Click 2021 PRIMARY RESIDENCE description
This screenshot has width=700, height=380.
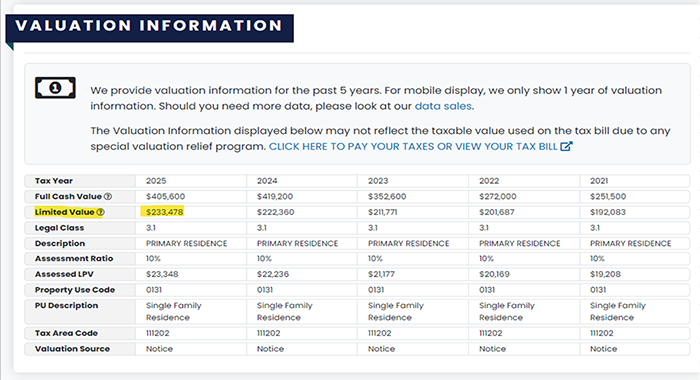630,243
